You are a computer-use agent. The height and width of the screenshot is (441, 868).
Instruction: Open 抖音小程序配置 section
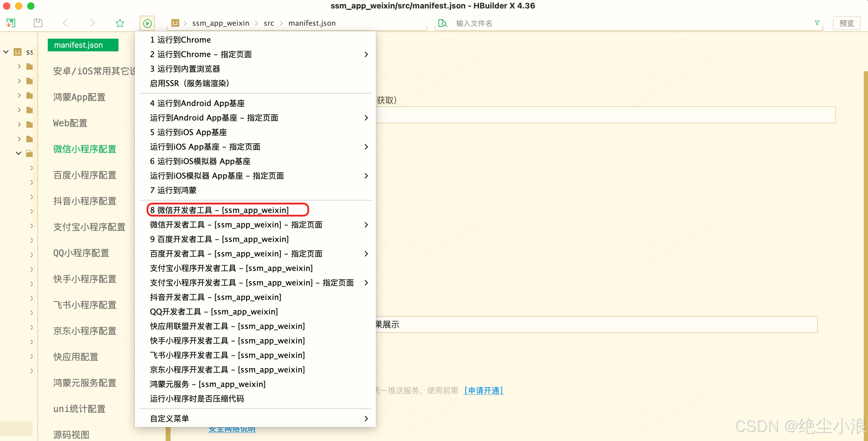(x=85, y=201)
